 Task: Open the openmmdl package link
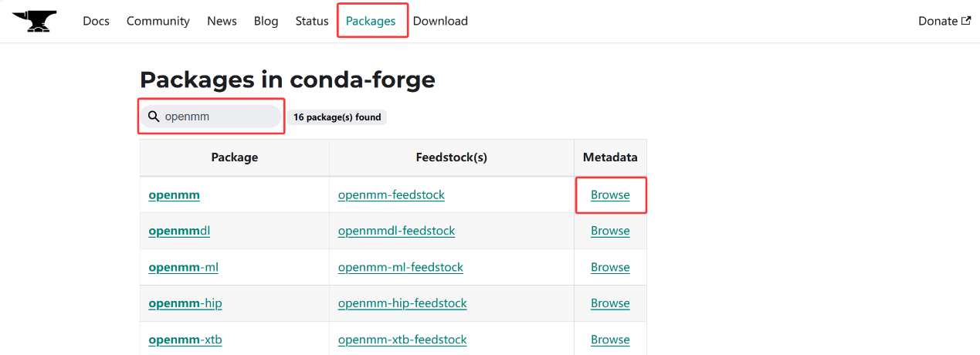179,231
